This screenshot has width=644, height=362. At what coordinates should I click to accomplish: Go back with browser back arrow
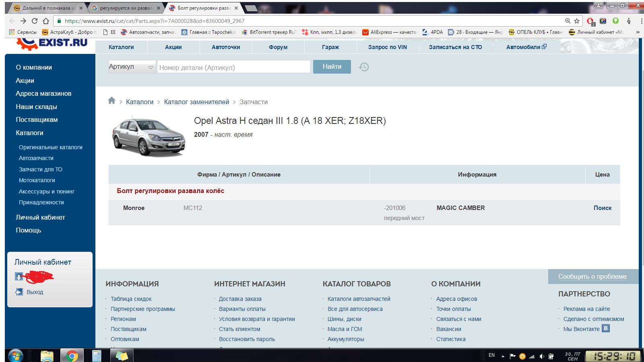click(12, 21)
